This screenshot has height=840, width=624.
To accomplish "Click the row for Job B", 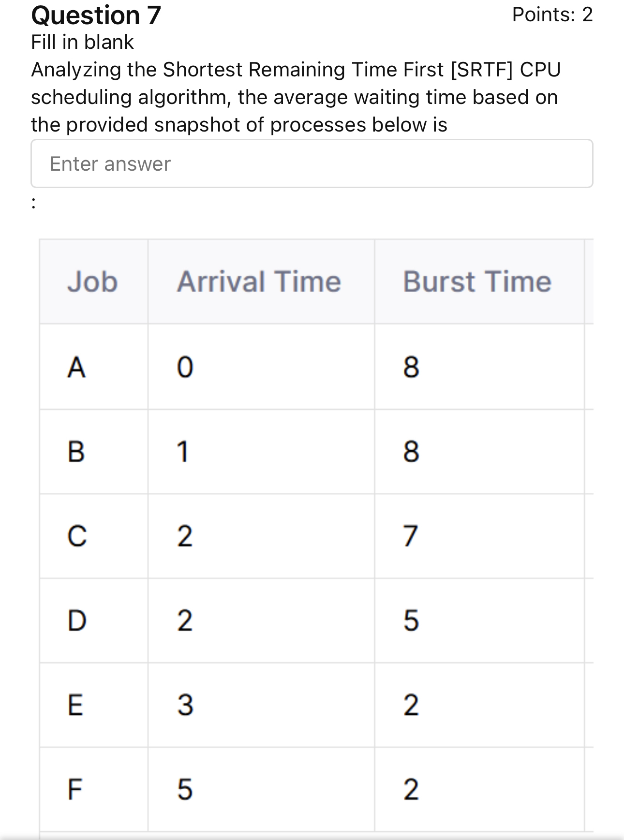I will pyautogui.click(x=77, y=453).
